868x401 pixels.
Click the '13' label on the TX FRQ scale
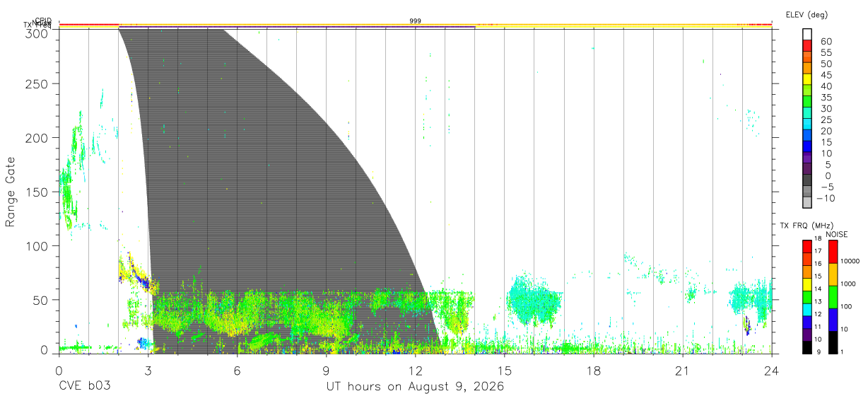[819, 302]
